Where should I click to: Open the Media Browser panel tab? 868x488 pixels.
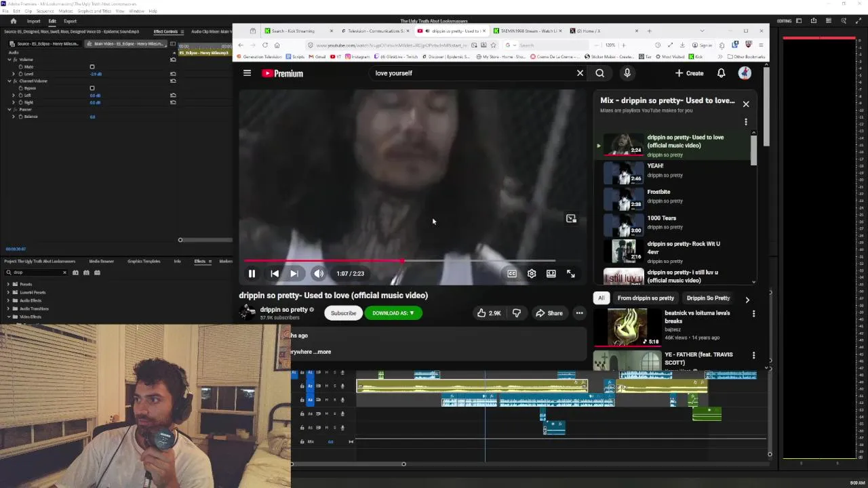[x=102, y=262]
